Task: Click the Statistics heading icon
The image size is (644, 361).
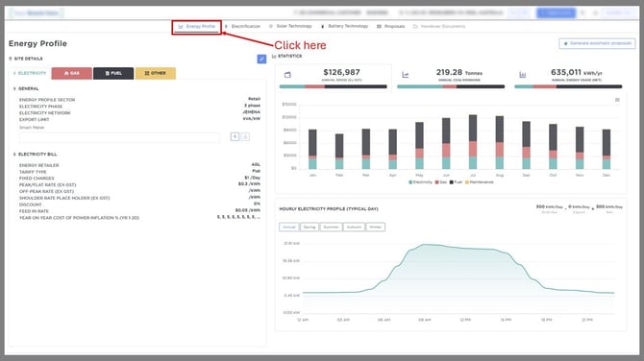Action: pos(274,57)
